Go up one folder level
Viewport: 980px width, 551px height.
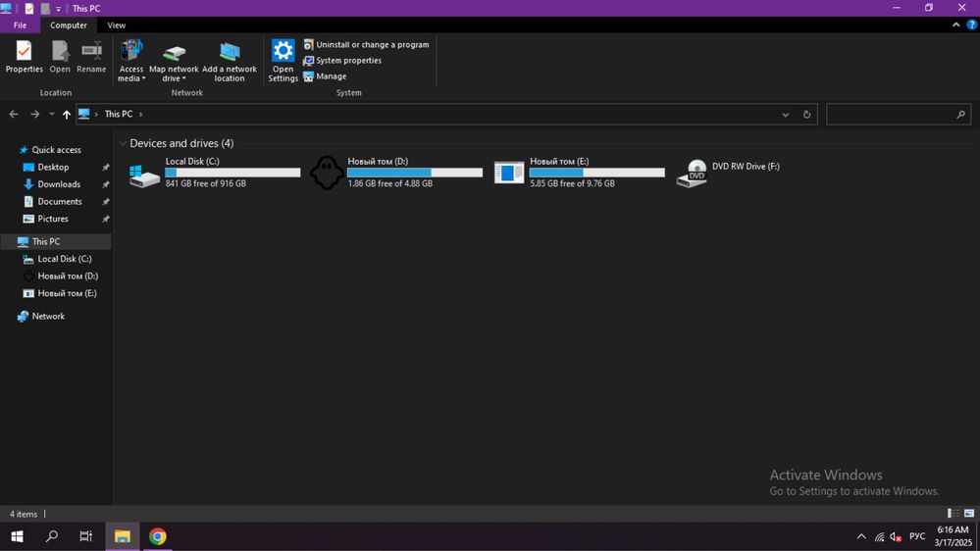pyautogui.click(x=67, y=115)
